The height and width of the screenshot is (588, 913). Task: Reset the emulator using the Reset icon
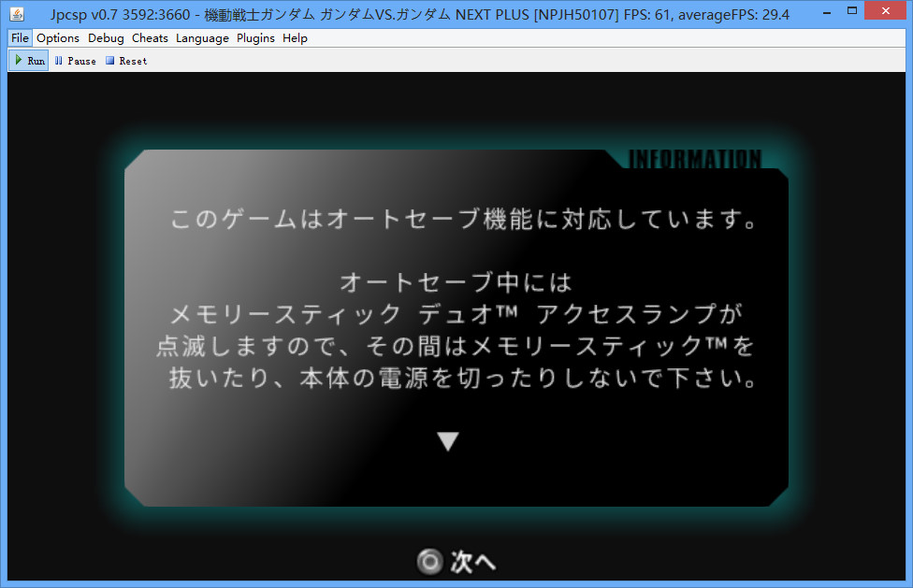click(125, 61)
